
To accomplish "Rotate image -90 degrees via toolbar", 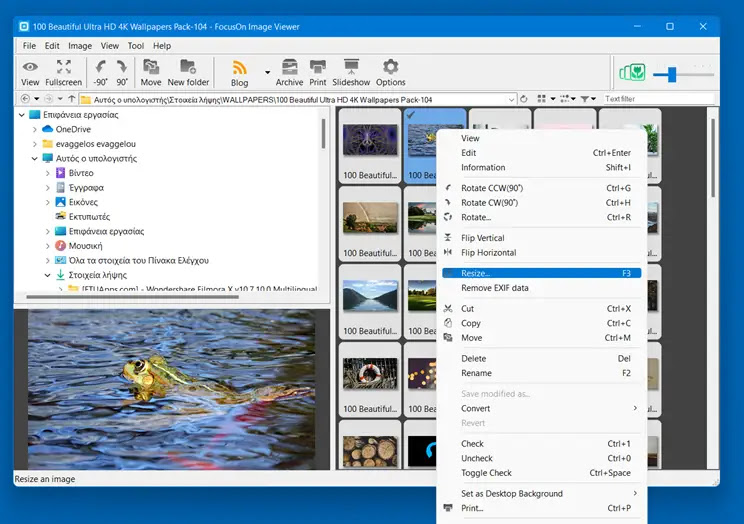I will pyautogui.click(x=100, y=73).
